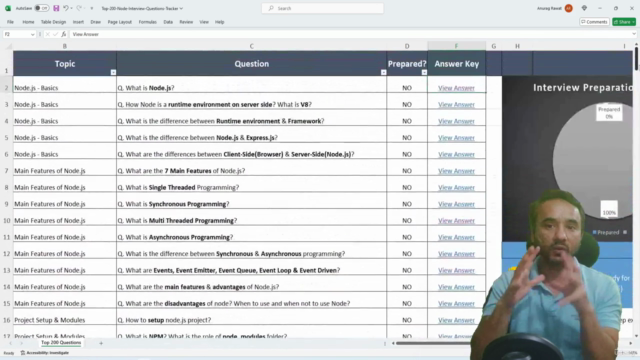Screen dimensions: 640x360
Task: Click the 100% chart data label
Action: coord(609,209)
